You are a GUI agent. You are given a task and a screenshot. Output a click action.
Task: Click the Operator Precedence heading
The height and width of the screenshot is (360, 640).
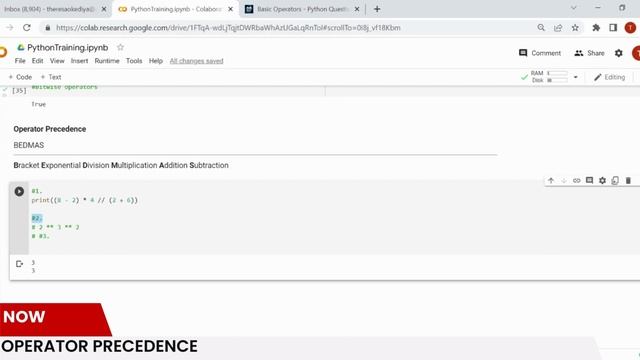coord(50,129)
